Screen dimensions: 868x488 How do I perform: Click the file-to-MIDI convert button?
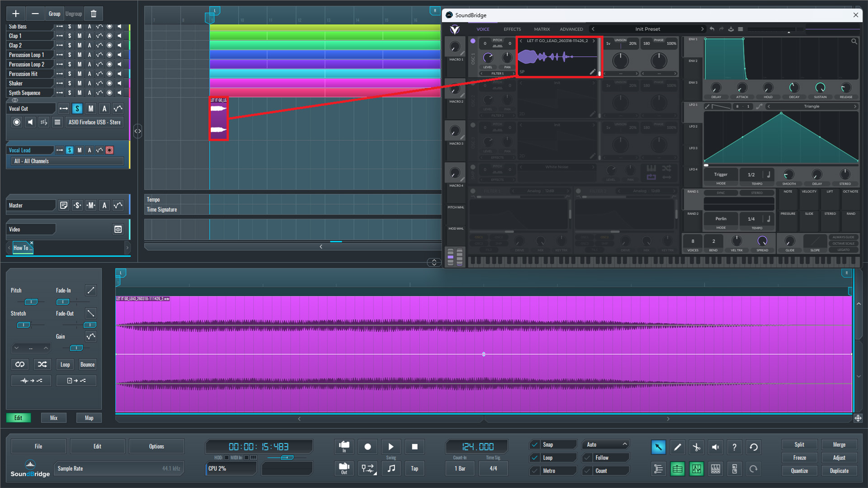(x=76, y=380)
